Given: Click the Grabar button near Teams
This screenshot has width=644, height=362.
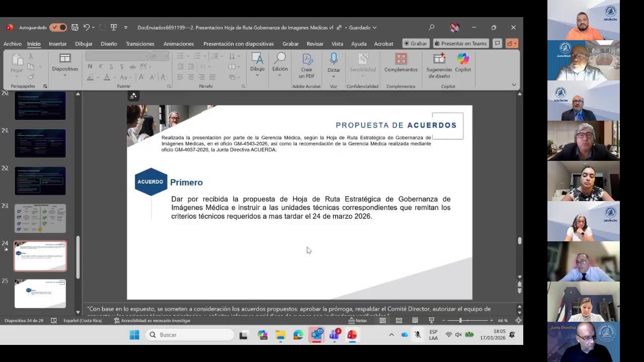Looking at the screenshot, I should pos(416,44).
